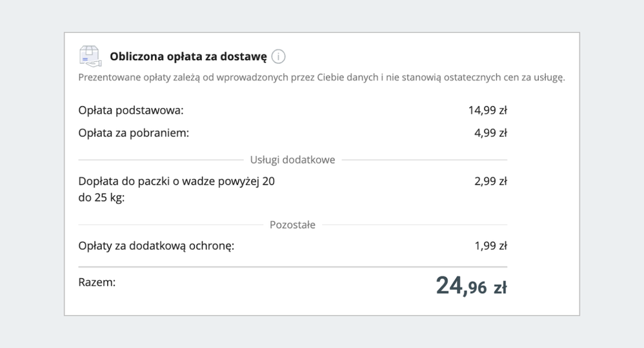Click the 4,99 zł cash-on-delivery amount

tap(490, 133)
